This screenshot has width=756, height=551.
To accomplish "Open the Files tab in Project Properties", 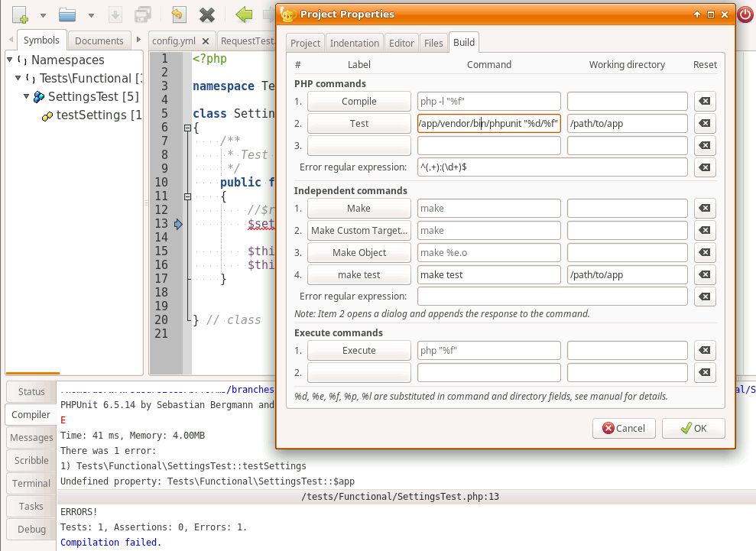I will click(x=433, y=43).
